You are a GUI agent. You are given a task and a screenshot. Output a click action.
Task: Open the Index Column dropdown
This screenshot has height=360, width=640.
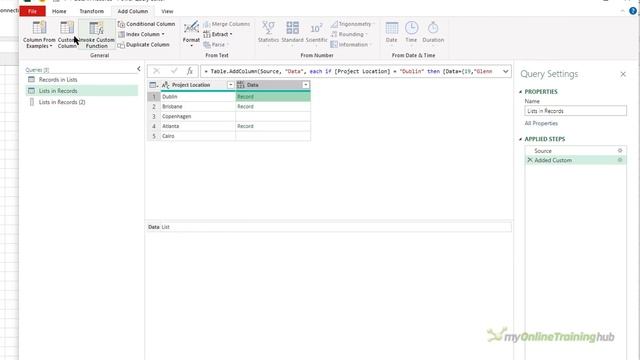(x=141, y=34)
